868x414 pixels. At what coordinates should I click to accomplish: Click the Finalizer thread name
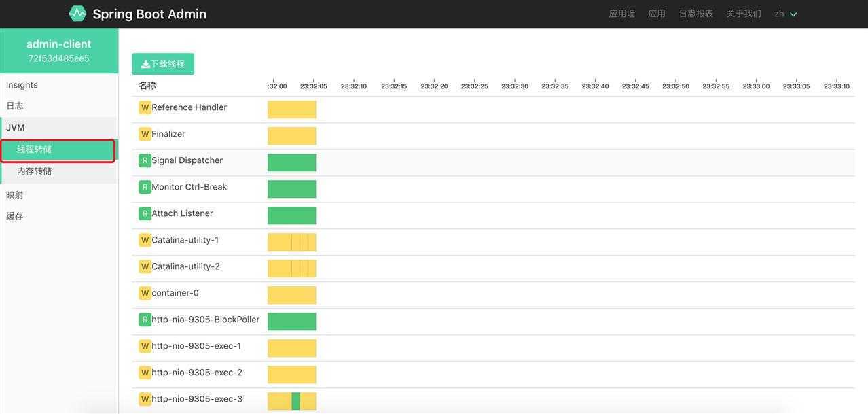click(x=168, y=134)
